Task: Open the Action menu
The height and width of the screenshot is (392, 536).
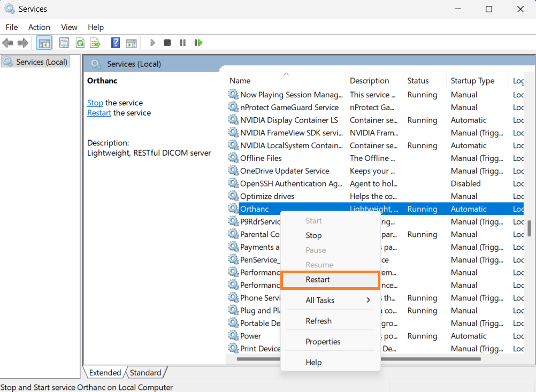Action: [39, 27]
